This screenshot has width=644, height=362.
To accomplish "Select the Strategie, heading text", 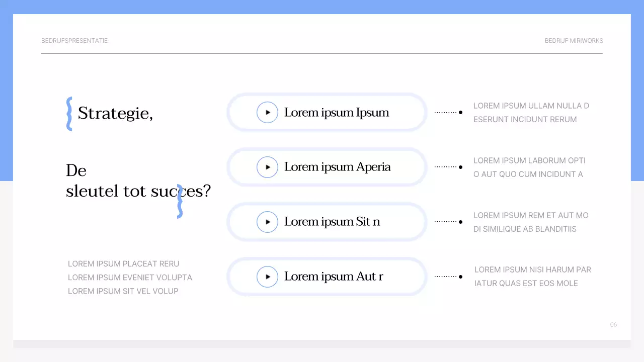I will click(115, 113).
